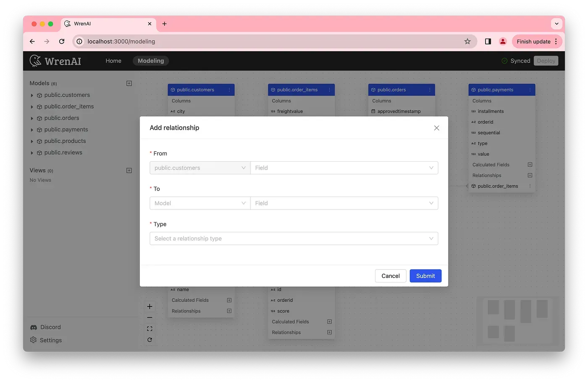Viewport: 588px width, 382px height.
Task: Expand public.customers in the Models tree
Action: 32,95
